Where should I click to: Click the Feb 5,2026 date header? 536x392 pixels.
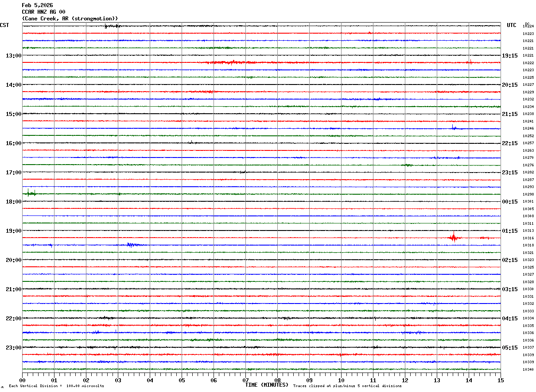point(37,5)
